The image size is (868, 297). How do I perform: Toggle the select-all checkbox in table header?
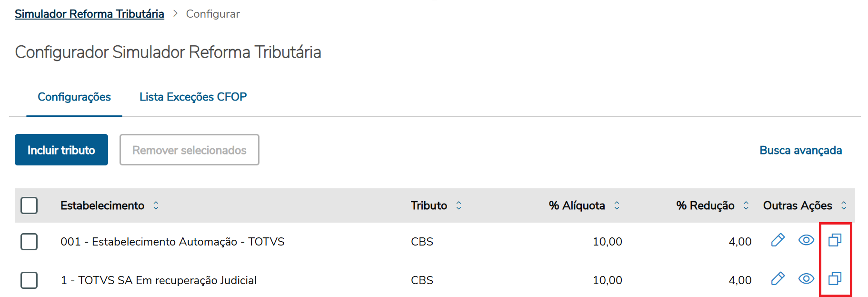click(x=29, y=205)
